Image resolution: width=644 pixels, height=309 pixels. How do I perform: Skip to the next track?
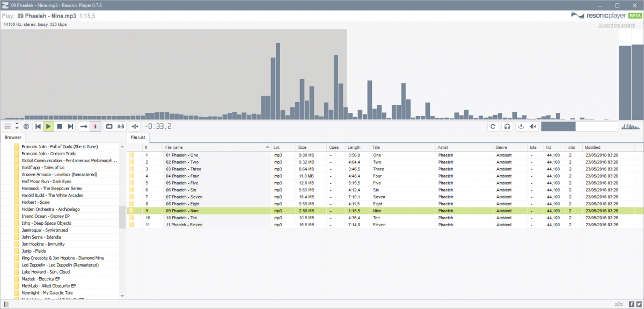[x=70, y=126]
